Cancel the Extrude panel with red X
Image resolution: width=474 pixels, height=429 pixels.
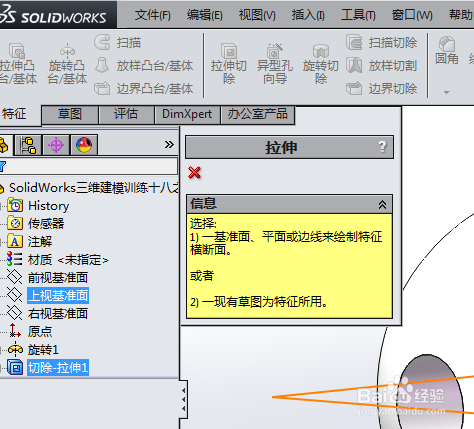(x=195, y=173)
